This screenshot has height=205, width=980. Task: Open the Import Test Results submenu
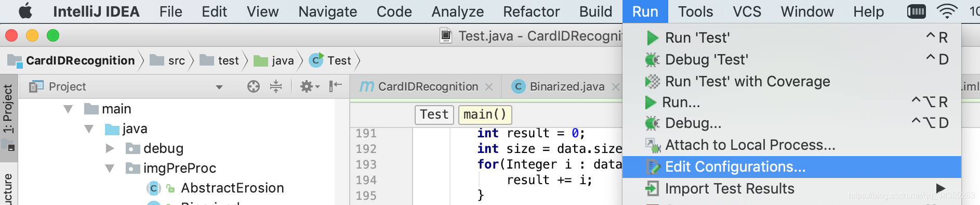click(x=792, y=188)
